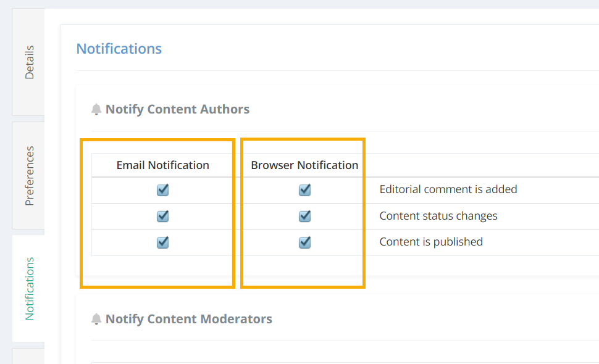Screen dimensions: 599x364
Task: Uncheck browser notification for Editorial comment is added
Action: tap(304, 189)
